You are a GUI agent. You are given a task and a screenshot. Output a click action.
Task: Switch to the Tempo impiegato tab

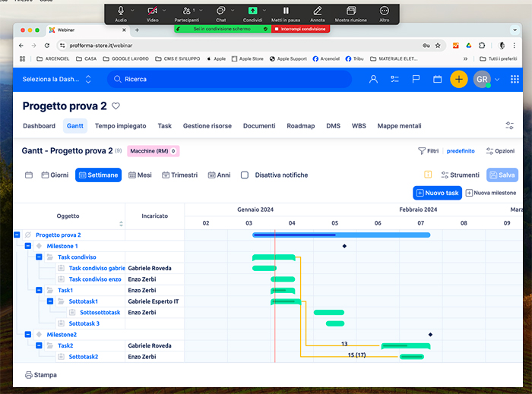120,126
